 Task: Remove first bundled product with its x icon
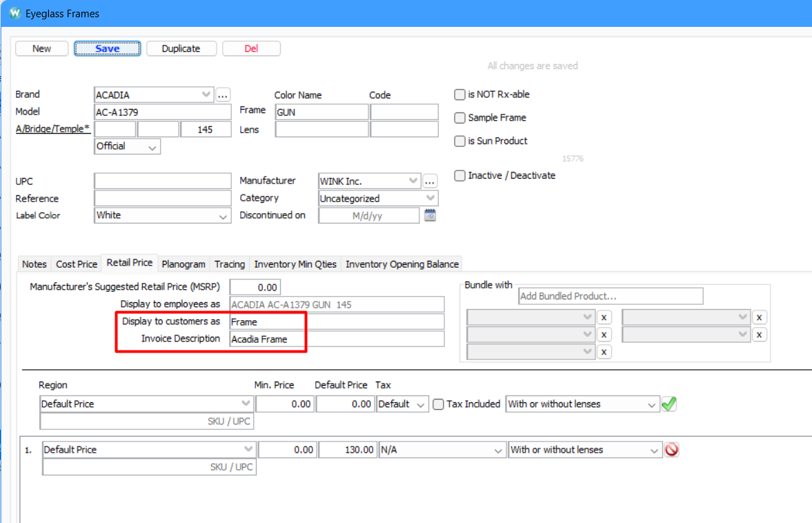click(x=604, y=317)
